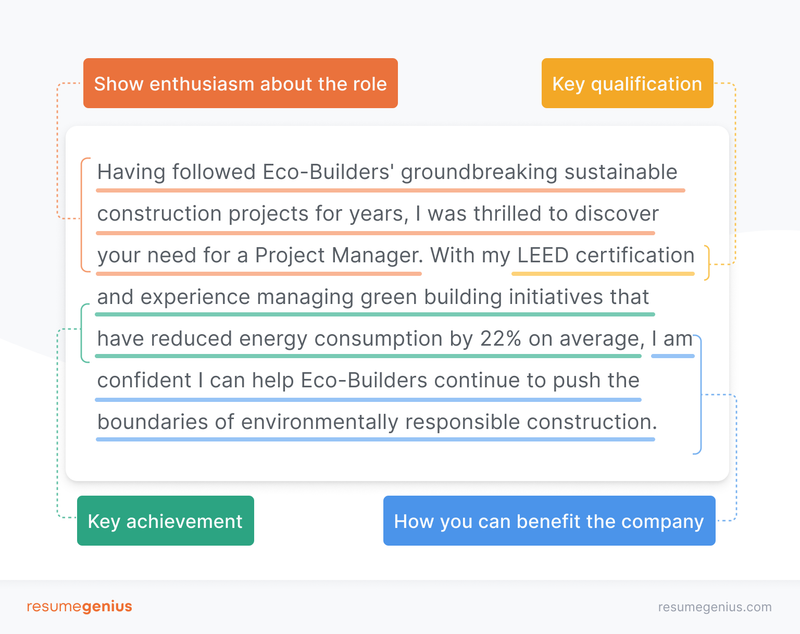Click the "22%" figure in the paragraph

click(x=501, y=339)
